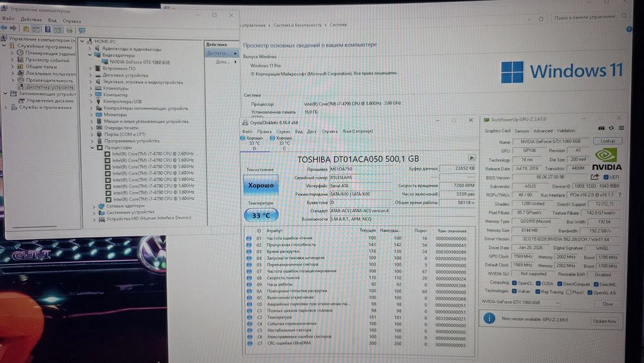This screenshot has height=363, width=644.
Task: Click the blue Help question-mark toolbar icon
Action: click(x=48, y=30)
